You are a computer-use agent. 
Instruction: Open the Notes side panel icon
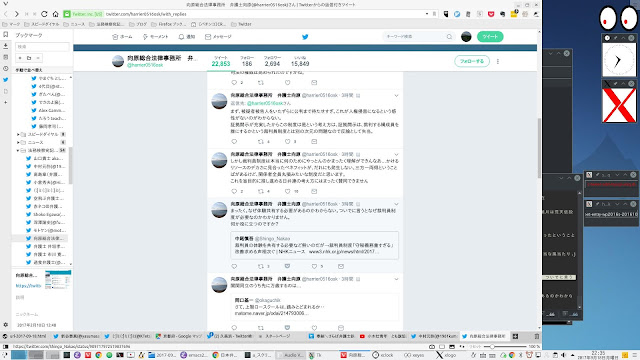coord(6,57)
